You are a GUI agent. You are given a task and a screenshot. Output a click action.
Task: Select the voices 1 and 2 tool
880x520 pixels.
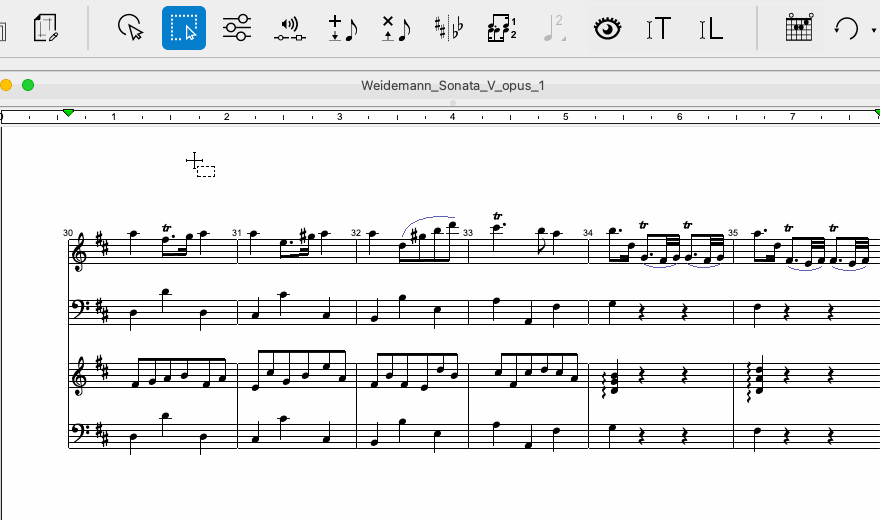pos(502,28)
